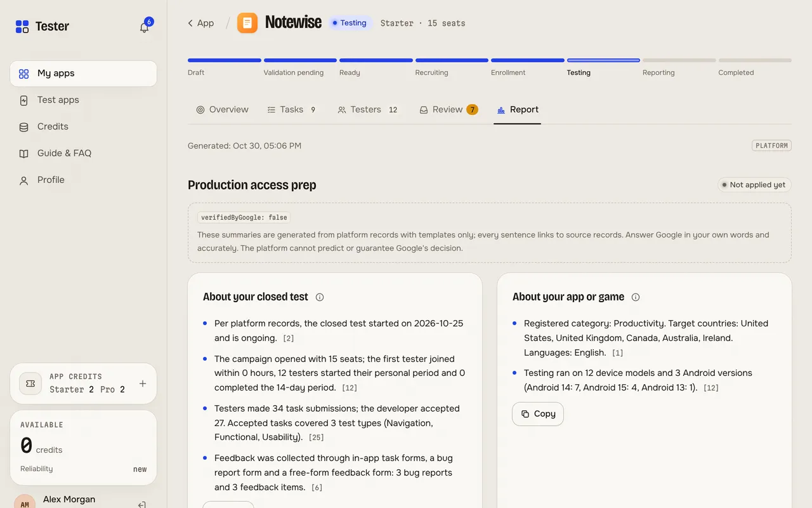Open source reference [6] for feedback
The image size is (812, 508).
(x=317, y=488)
